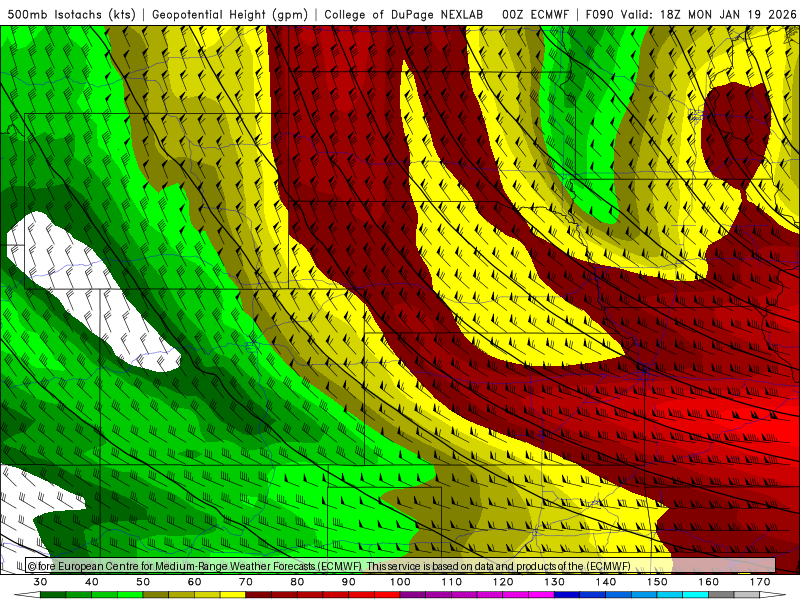Click the '30' value on the color scale

coord(40,582)
